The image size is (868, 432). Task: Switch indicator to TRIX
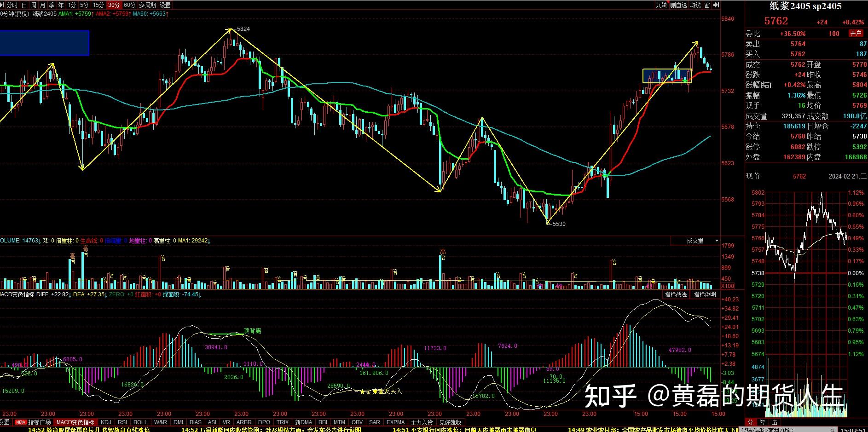[283, 422]
